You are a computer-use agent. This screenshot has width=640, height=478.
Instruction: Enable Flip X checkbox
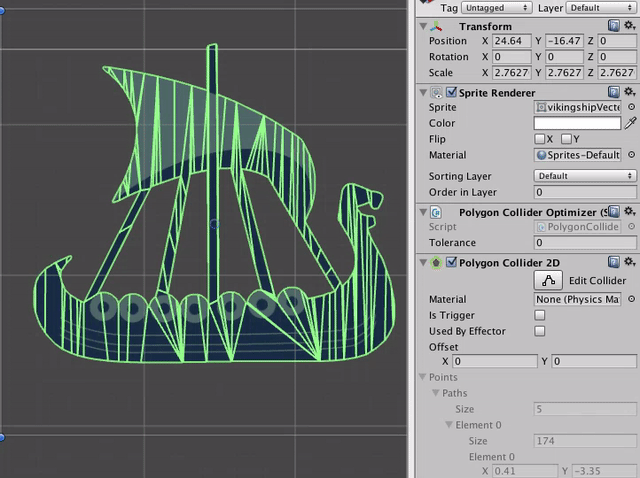click(x=540, y=139)
